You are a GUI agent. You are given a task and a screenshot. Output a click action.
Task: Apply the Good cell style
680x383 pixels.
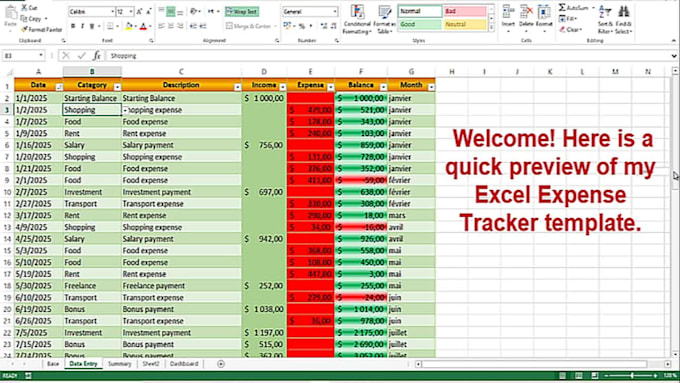pyautogui.click(x=419, y=24)
